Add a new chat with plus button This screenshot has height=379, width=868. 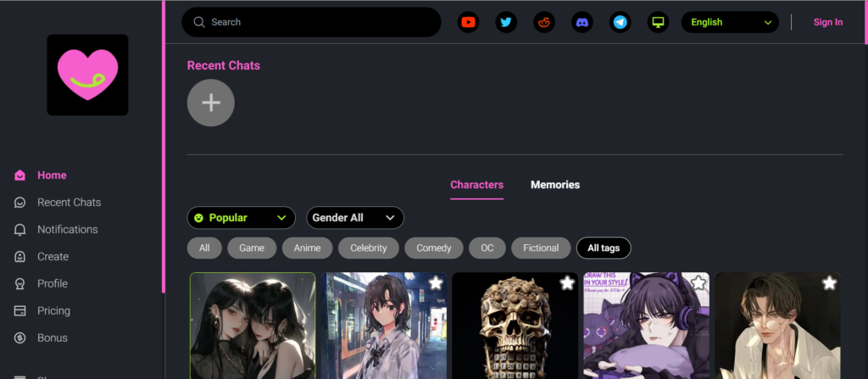pos(211,103)
